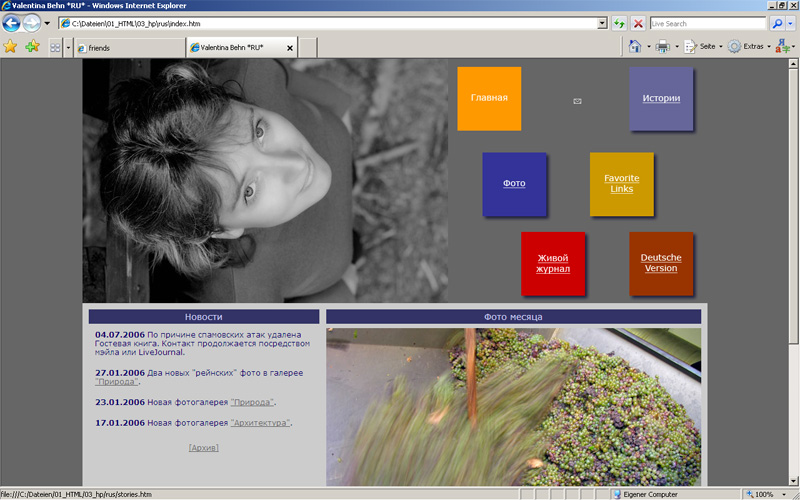Click the browser Back arrow button
Viewport: 800px width, 500px height.
point(11,23)
